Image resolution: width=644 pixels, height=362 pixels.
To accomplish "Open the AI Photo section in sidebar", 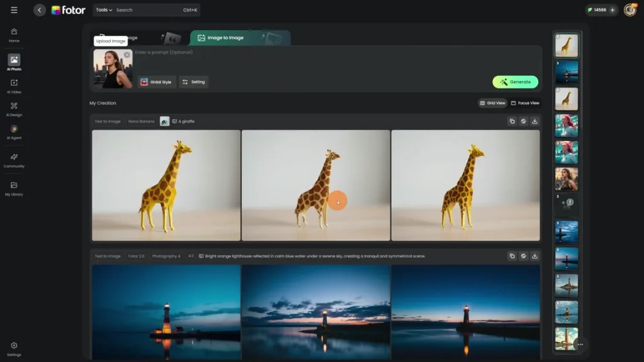I will click(14, 61).
